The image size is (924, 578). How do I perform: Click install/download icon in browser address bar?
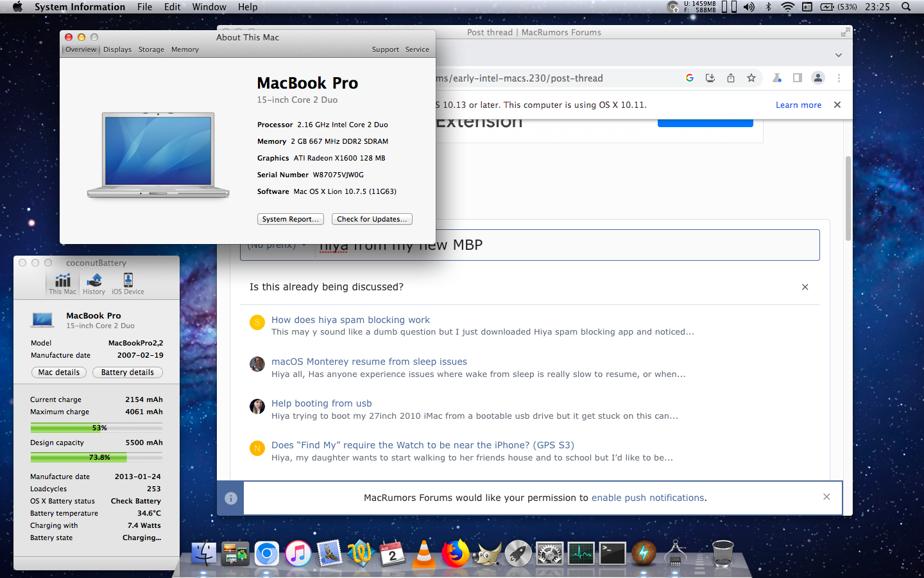click(710, 78)
